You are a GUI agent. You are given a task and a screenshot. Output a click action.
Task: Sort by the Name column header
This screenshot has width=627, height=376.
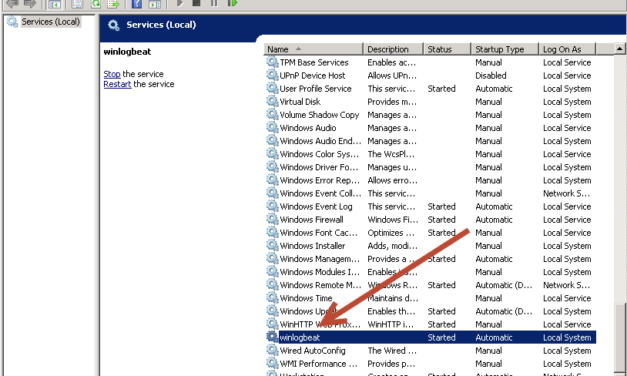coord(313,49)
